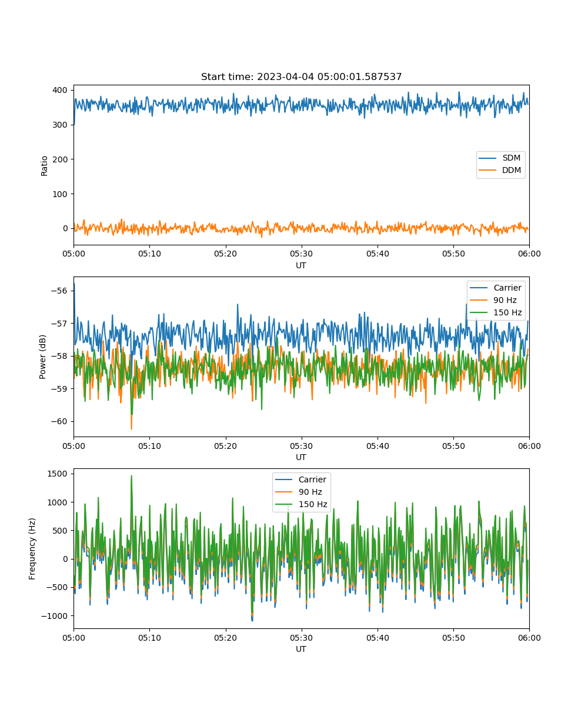Click the orange DDM line swatch in legend
The width and height of the screenshot is (588, 706).
488,171
